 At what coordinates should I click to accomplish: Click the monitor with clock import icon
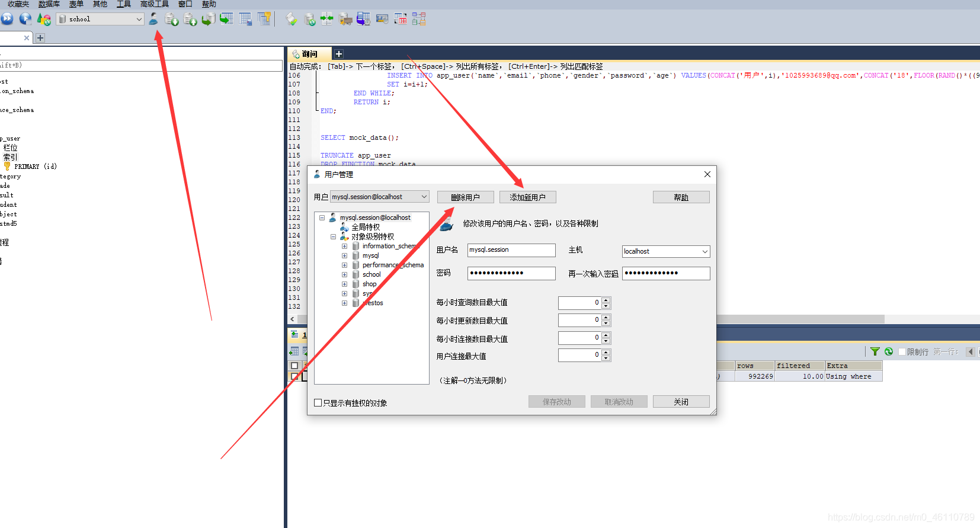pos(363,19)
